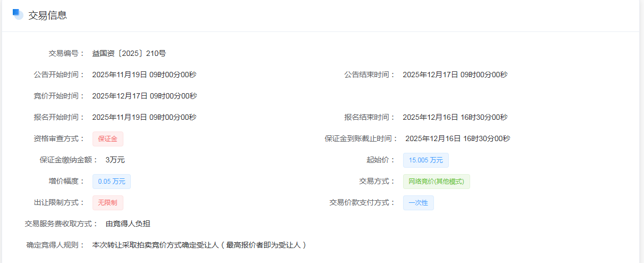Click the red 保证金 tag
The width and height of the screenshot is (644, 263).
point(108,139)
